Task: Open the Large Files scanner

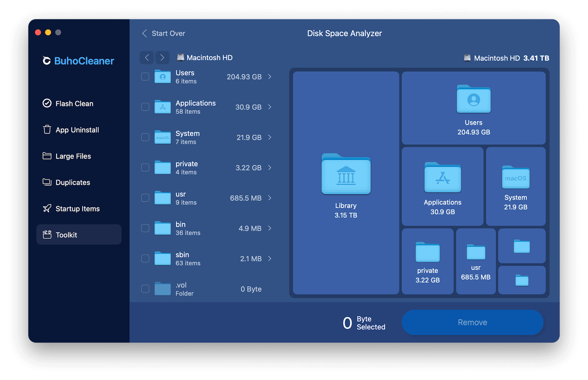Action: tap(73, 156)
